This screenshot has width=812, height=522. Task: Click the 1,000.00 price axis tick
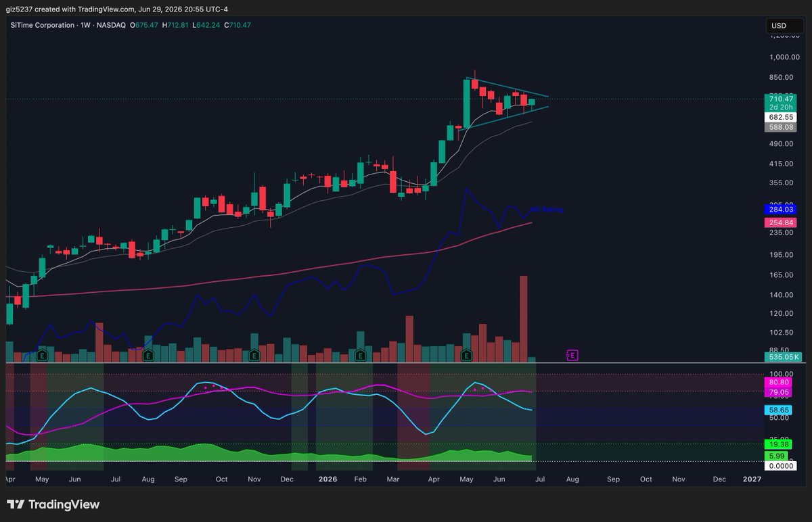click(784, 57)
